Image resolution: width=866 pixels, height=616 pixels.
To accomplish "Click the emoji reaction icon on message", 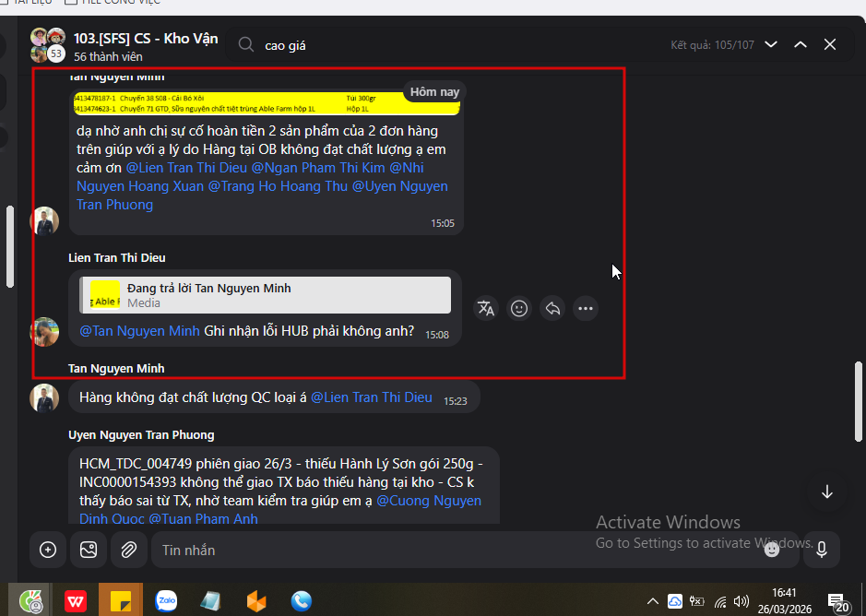I will pos(519,308).
